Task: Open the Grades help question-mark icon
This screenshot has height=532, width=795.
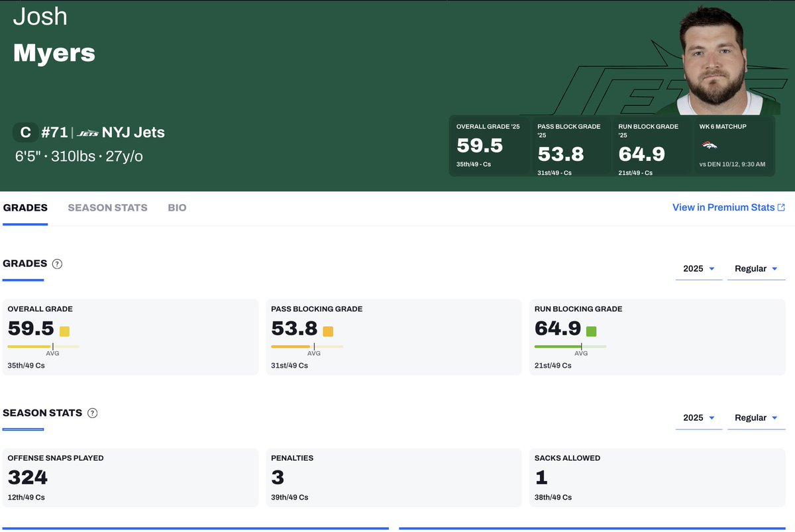Action: (x=58, y=264)
